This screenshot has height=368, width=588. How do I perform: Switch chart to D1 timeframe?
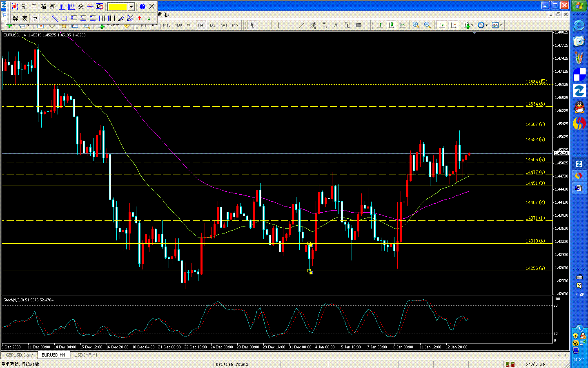tap(212, 25)
